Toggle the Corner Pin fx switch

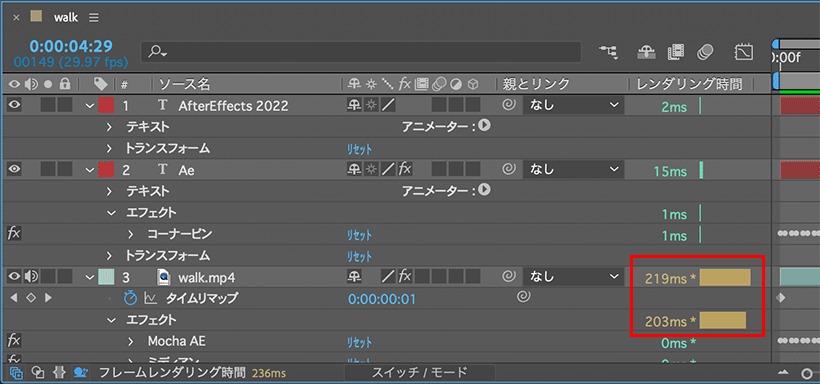click(14, 233)
